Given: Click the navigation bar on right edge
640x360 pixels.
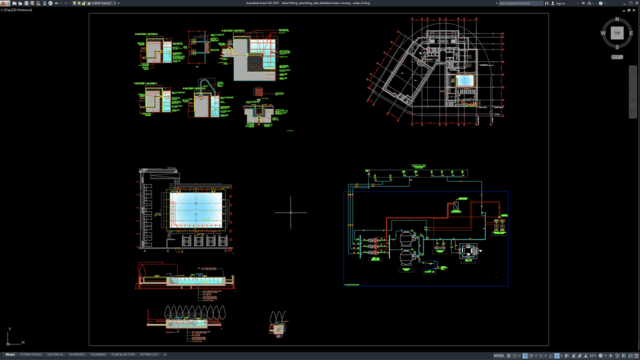Looking at the screenshot, I should (x=633, y=92).
